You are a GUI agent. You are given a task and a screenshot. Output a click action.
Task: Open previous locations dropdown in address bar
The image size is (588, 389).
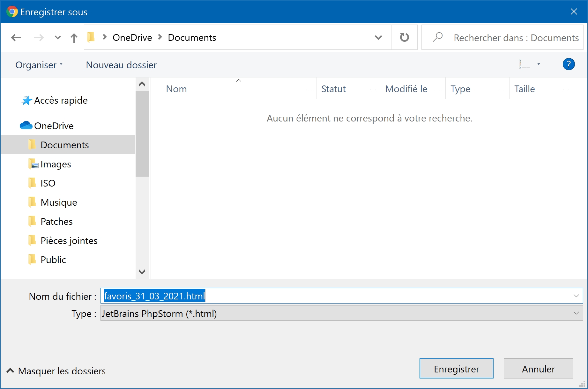click(x=378, y=38)
